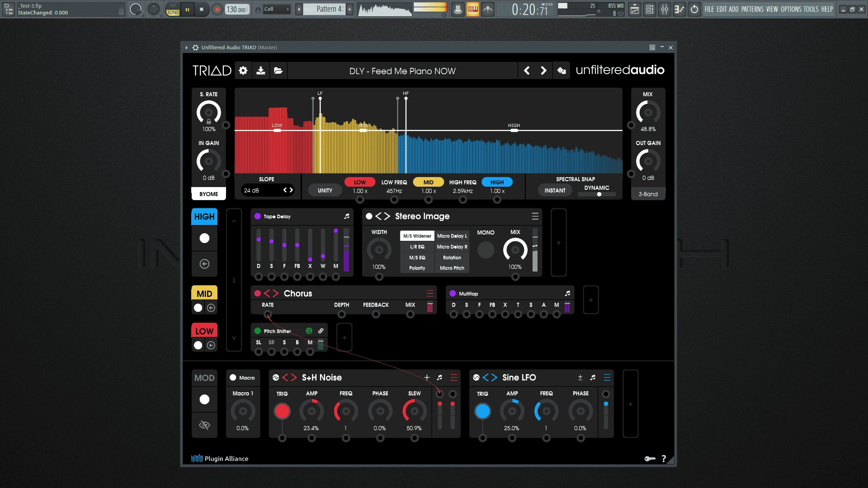
Task: Open the PATTERNS menu in FL Studio
Action: pyautogui.click(x=752, y=9)
